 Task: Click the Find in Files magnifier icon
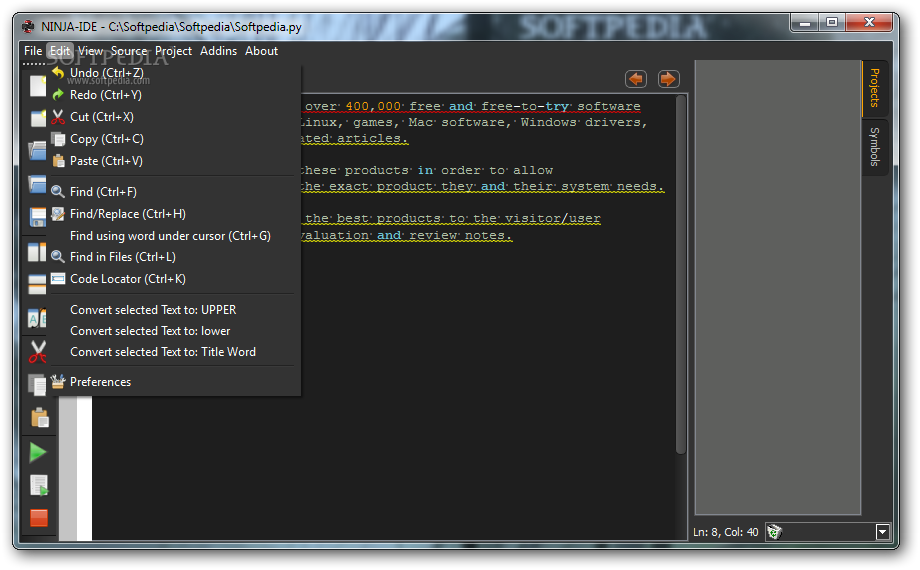click(58, 257)
